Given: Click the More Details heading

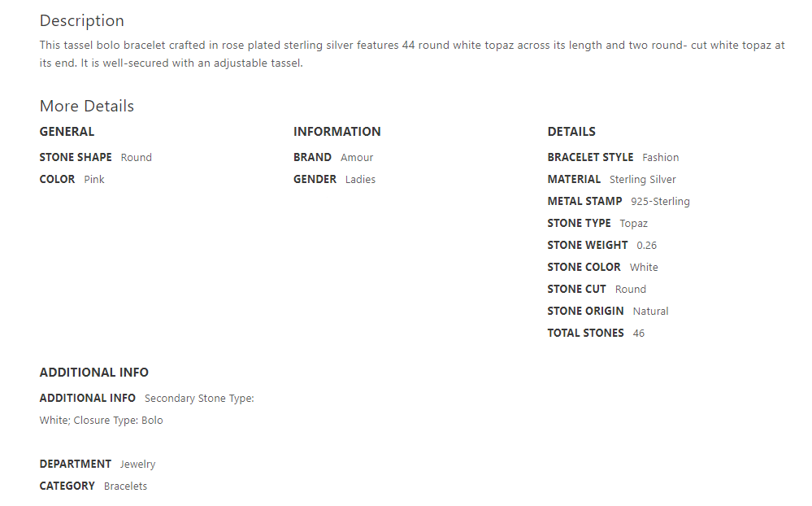Looking at the screenshot, I should pyautogui.click(x=87, y=107).
